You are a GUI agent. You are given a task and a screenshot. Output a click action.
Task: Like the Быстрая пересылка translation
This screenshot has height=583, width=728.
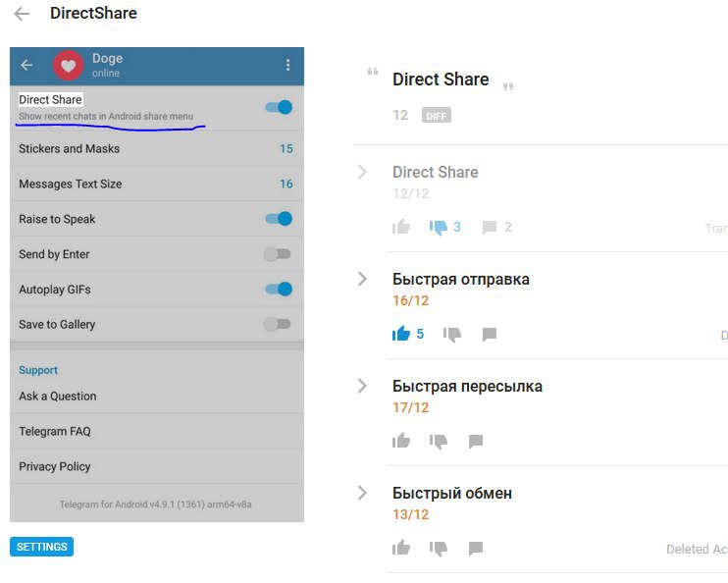[401, 441]
